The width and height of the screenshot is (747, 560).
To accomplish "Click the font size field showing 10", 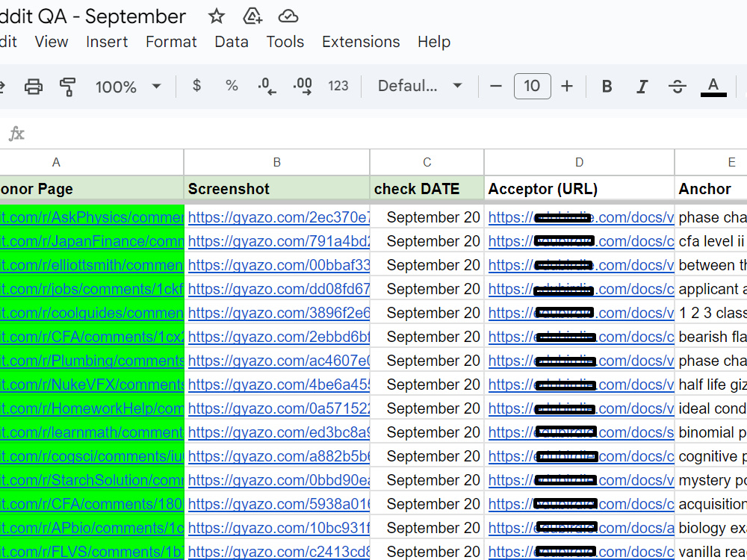I will pyautogui.click(x=532, y=86).
